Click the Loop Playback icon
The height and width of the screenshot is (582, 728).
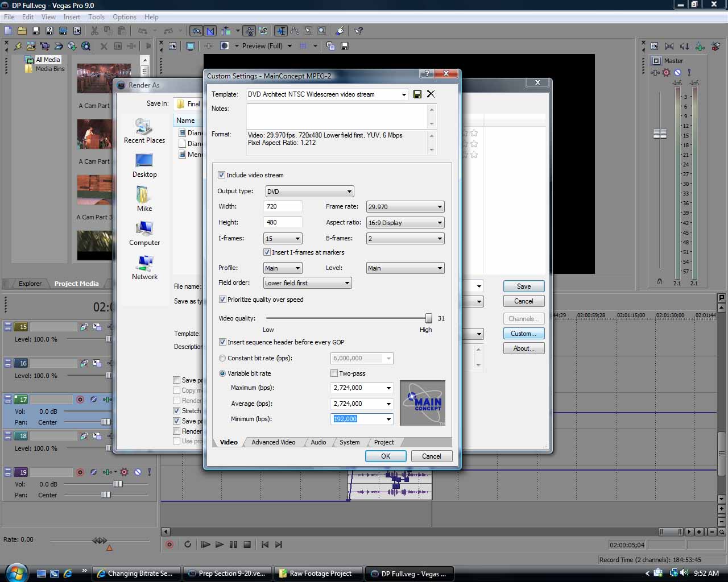[188, 544]
